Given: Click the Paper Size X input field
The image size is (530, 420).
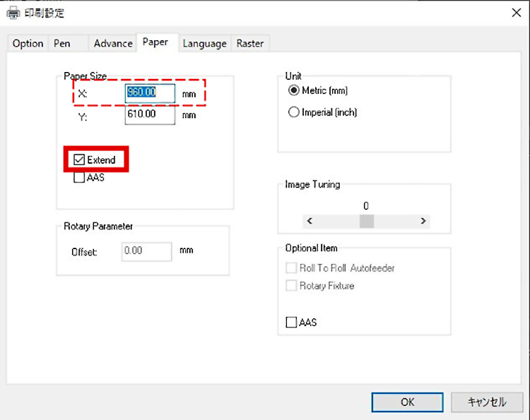Looking at the screenshot, I should pos(150,93).
